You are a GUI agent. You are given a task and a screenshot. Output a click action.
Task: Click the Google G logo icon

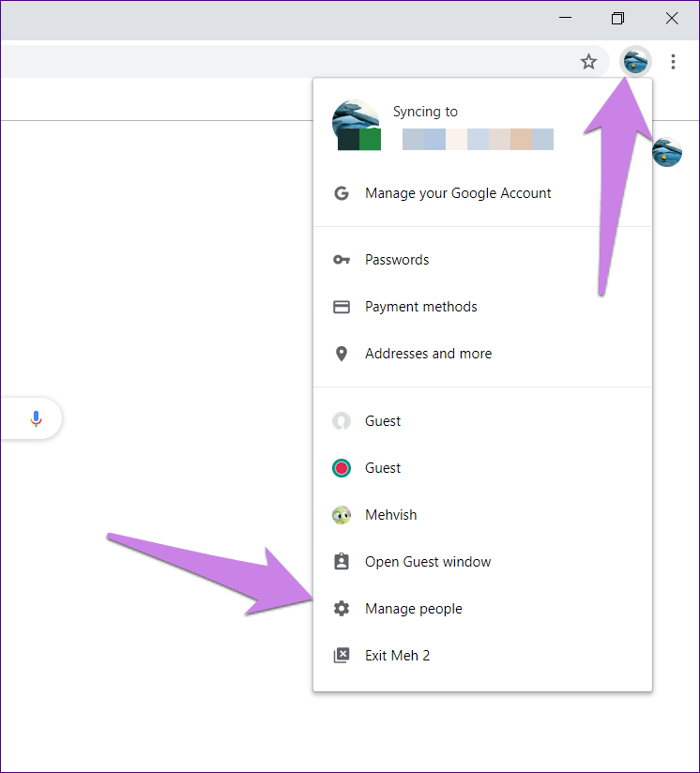tap(342, 193)
